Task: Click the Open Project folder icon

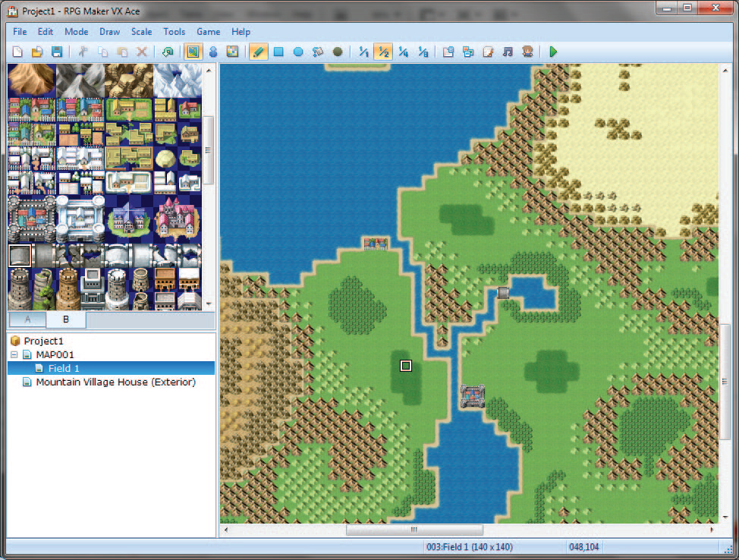Action: (x=37, y=52)
